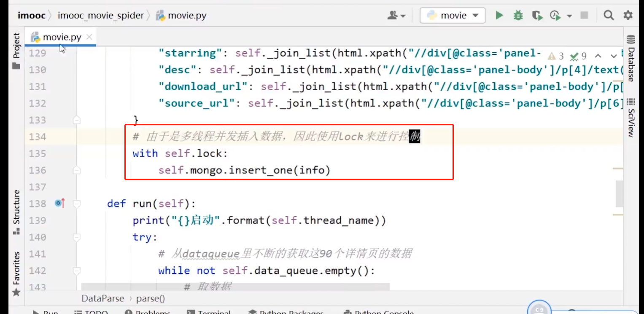Viewport: 644px width, 314px height.
Task: Click self.mongo.insert_one(info) code line
Action: point(244,170)
